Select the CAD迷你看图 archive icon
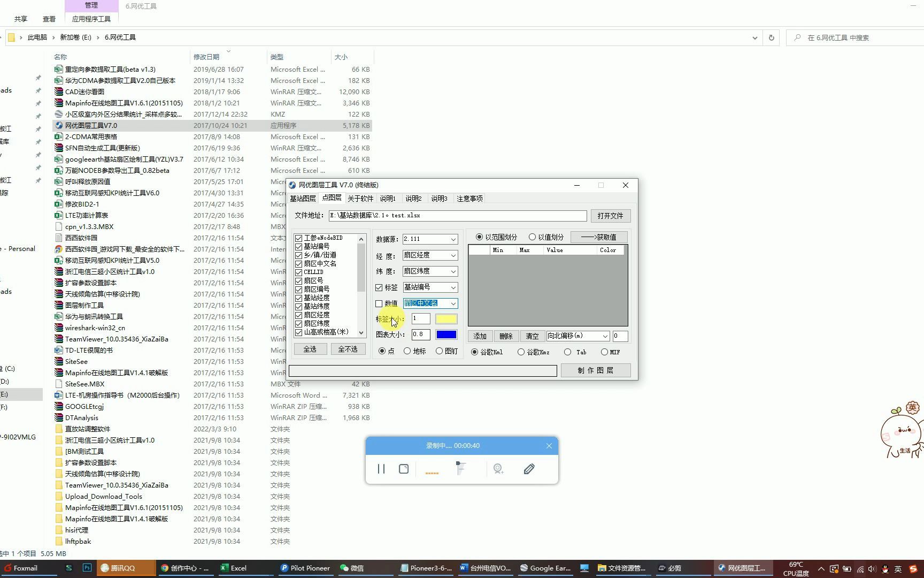This screenshot has height=578, width=924. pyautogui.click(x=59, y=92)
